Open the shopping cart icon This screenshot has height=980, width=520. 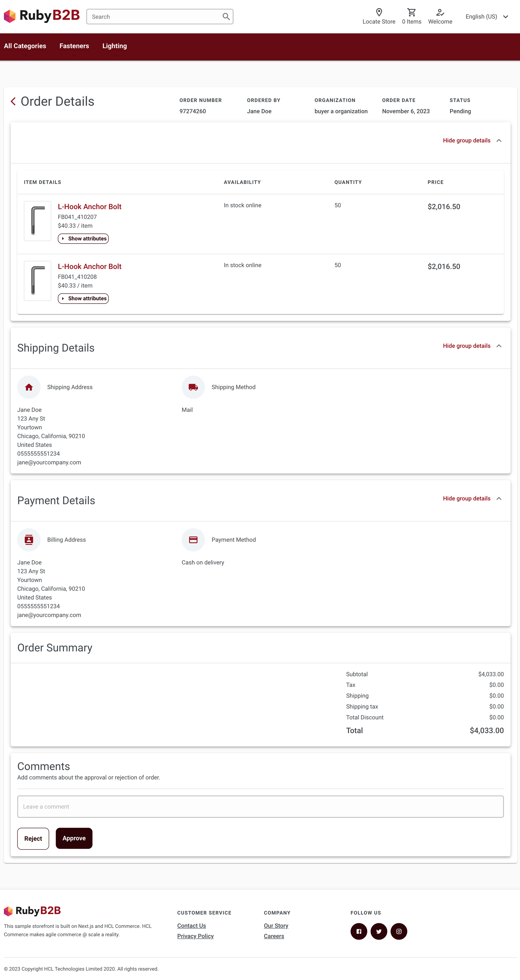point(411,12)
